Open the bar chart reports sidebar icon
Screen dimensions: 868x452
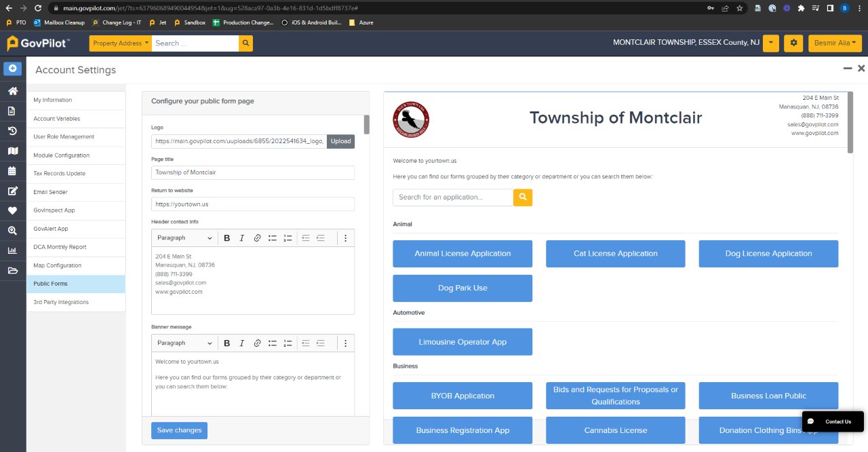click(x=12, y=250)
